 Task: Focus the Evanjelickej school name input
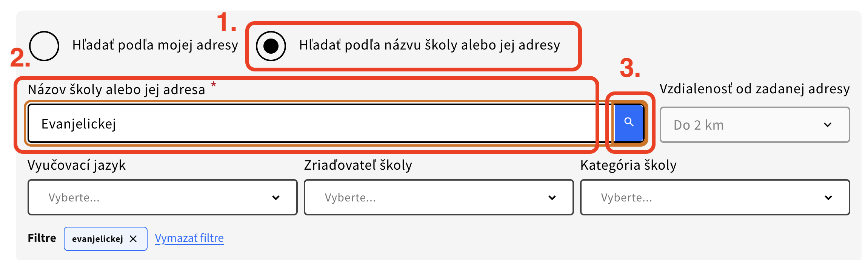(x=309, y=124)
